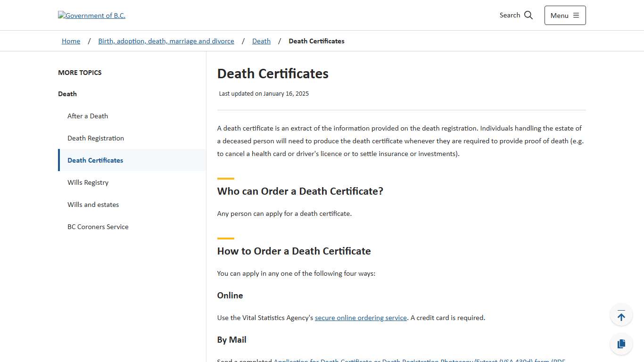This screenshot has width=644, height=362.
Task: Select Death Certificates in the sidebar
Action: (x=95, y=160)
